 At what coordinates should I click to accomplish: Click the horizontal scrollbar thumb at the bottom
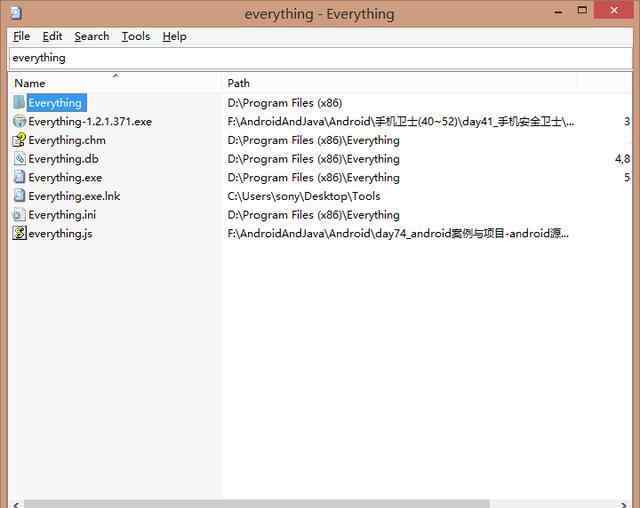click(x=256, y=504)
